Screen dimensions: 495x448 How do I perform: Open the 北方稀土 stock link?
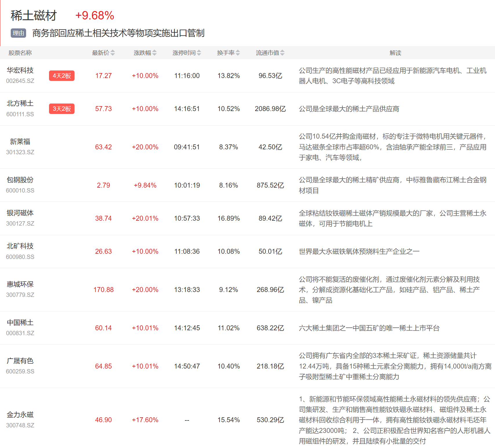click(20, 104)
